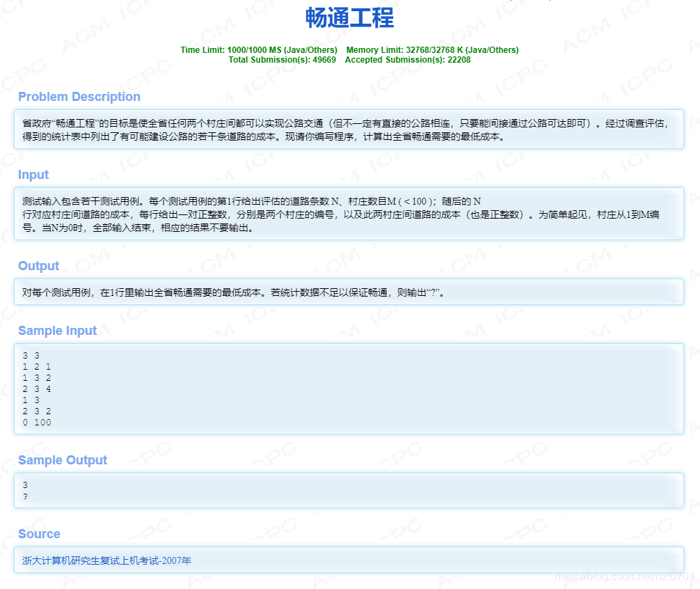This screenshot has width=700, height=589.
Task: Select the ? line in Sample Output
Action: 24,496
